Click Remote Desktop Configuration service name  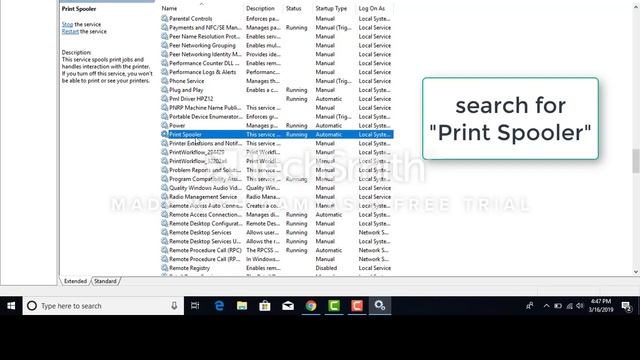point(206,224)
